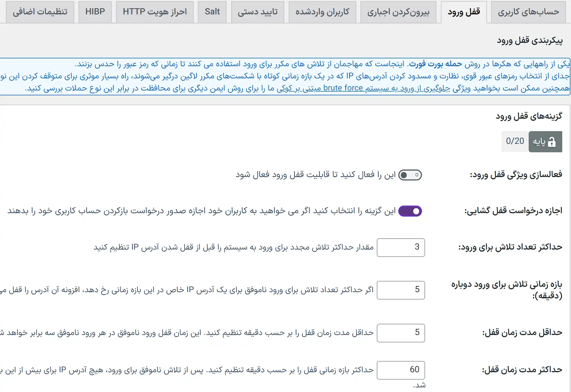
Task: Follow the cookie-based brute force prevention link
Action: click(363, 88)
